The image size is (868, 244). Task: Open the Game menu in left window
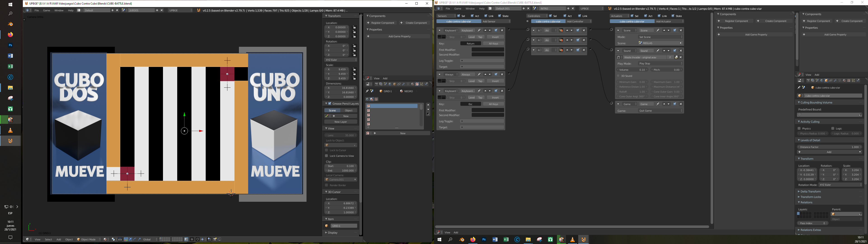(x=47, y=10)
